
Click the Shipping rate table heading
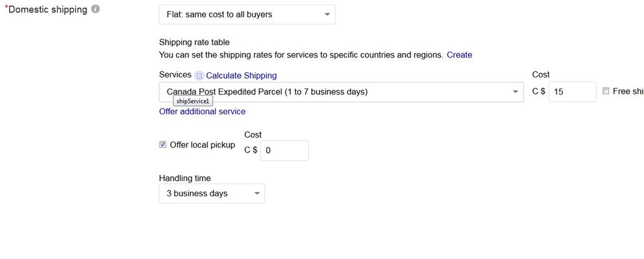tap(194, 42)
